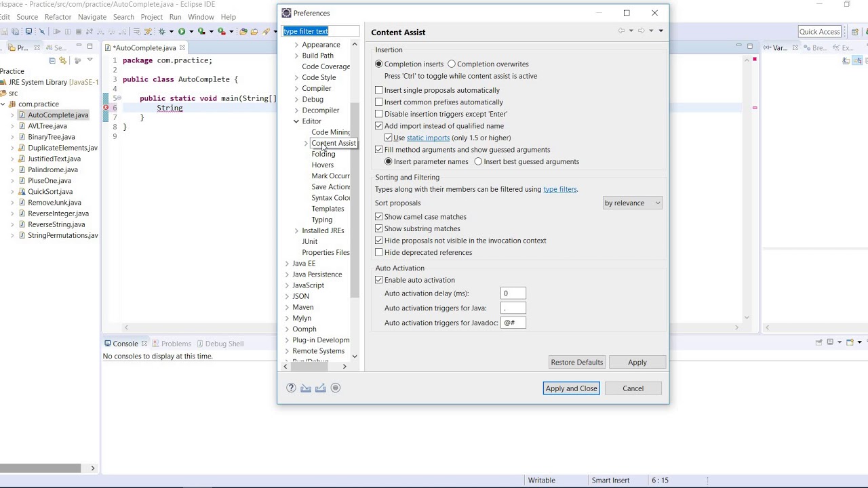This screenshot has height=488, width=868.
Task: Click the Import preferences icon
Action: (306, 388)
